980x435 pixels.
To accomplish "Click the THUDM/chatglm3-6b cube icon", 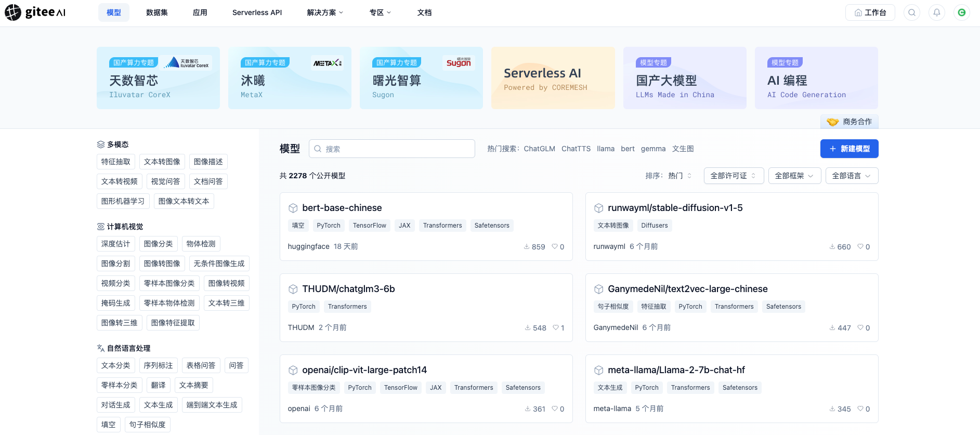I will coord(293,289).
